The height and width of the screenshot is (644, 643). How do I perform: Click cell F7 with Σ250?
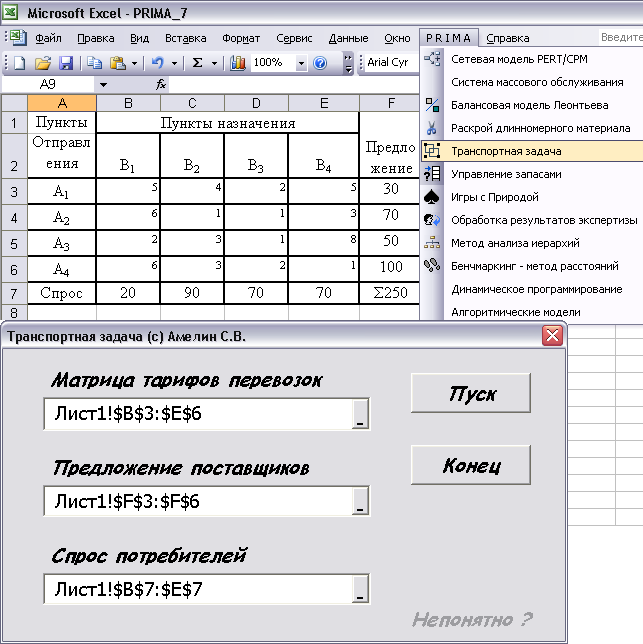[x=390, y=293]
